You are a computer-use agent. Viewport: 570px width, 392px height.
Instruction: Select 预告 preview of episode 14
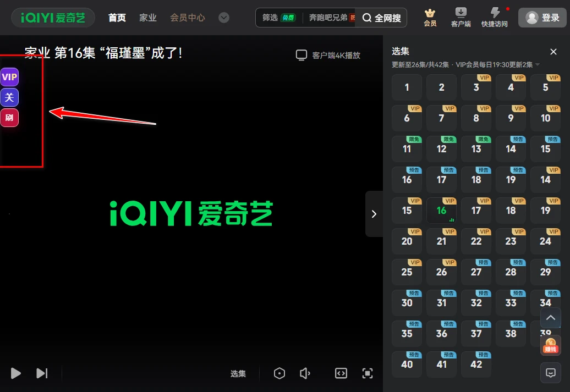click(x=511, y=149)
